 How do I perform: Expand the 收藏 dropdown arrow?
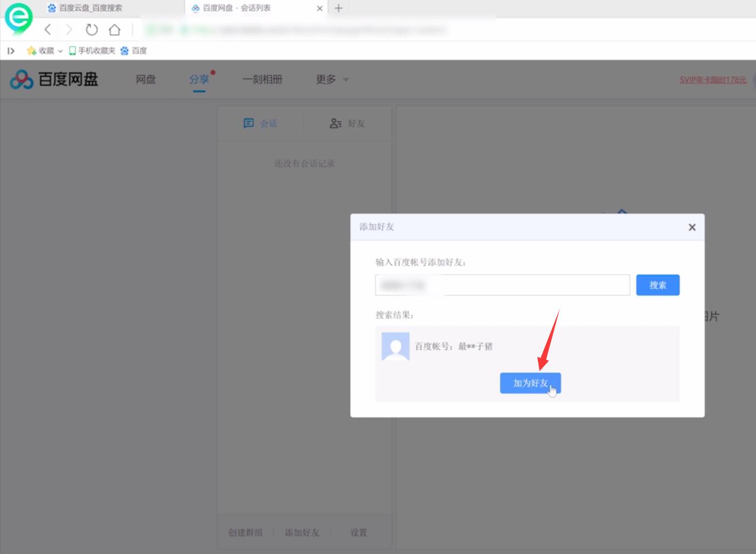pos(60,51)
